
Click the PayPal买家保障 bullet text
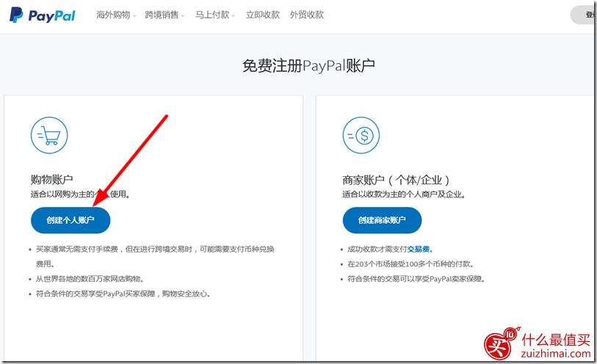coord(123,294)
